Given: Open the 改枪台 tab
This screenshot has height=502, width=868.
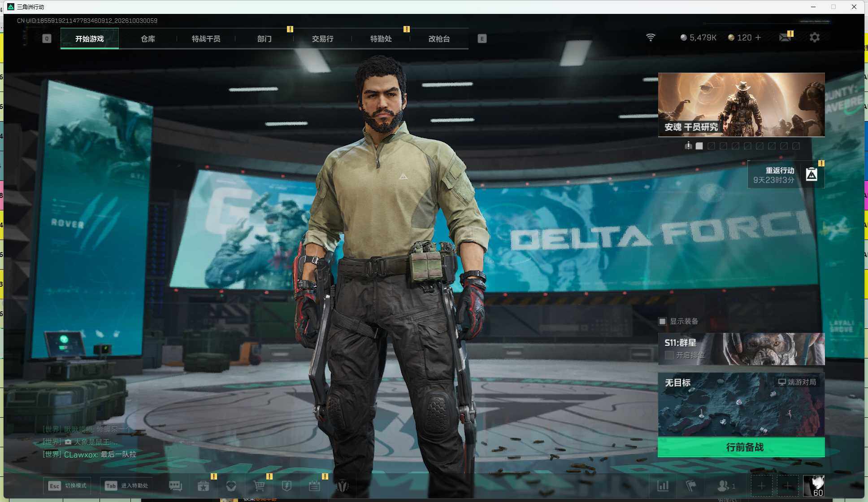Looking at the screenshot, I should (439, 39).
